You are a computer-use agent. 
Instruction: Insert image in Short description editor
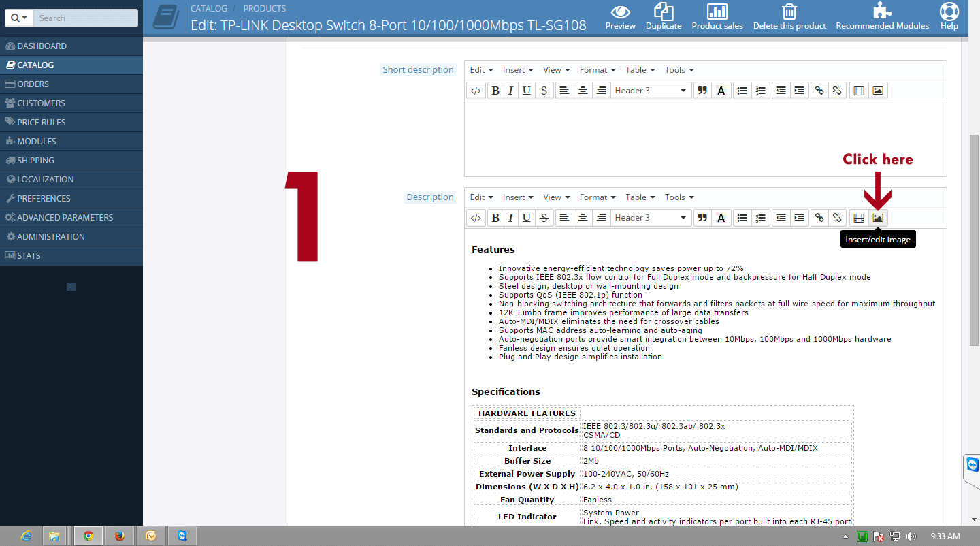pos(878,91)
